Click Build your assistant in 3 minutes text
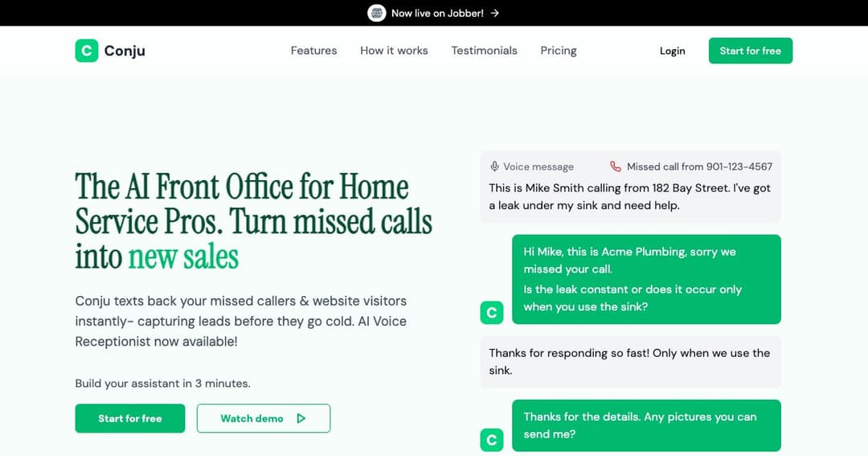Viewport: 868px width, 456px height. pyautogui.click(x=162, y=384)
